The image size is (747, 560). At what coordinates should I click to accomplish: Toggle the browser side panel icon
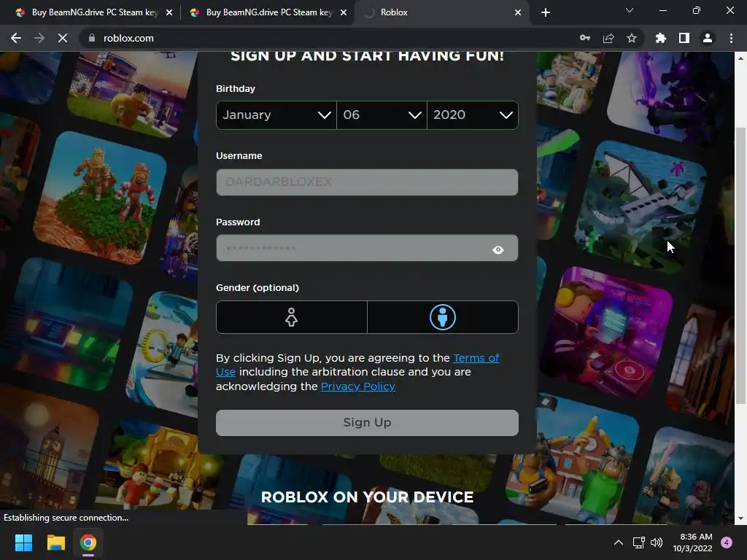click(x=684, y=38)
